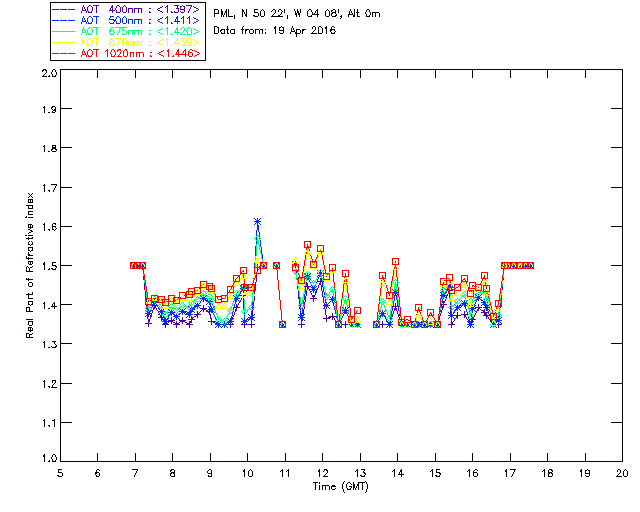Click the x-axis hour label 20
The image size is (640, 512).
tap(622, 473)
